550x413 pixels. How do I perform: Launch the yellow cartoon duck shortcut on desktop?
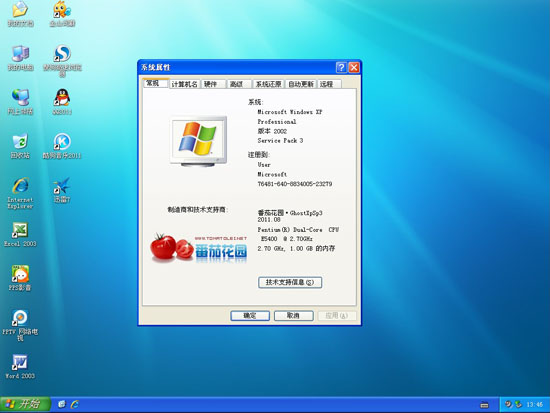click(x=62, y=13)
